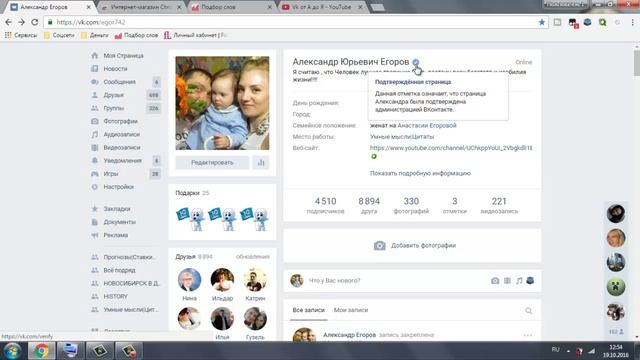
Task: Open обновления link in friends block
Action: 253,257
